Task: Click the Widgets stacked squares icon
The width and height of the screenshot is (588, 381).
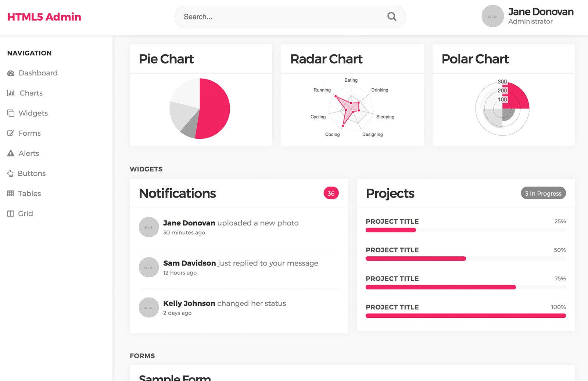Action: tap(11, 113)
